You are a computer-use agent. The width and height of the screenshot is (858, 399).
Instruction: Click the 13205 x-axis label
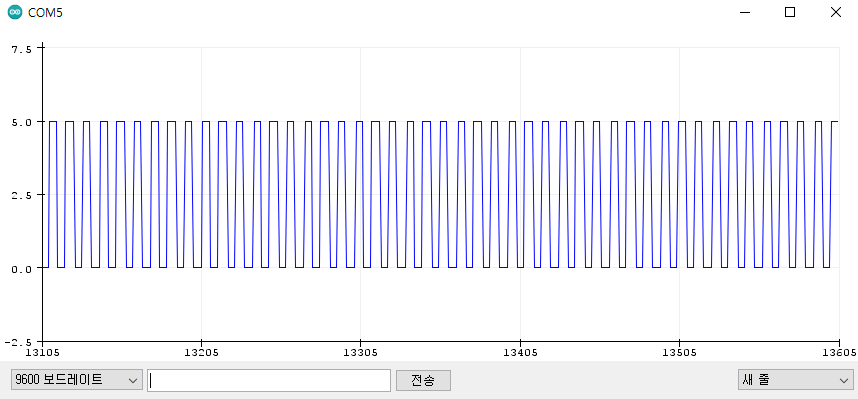201,352
